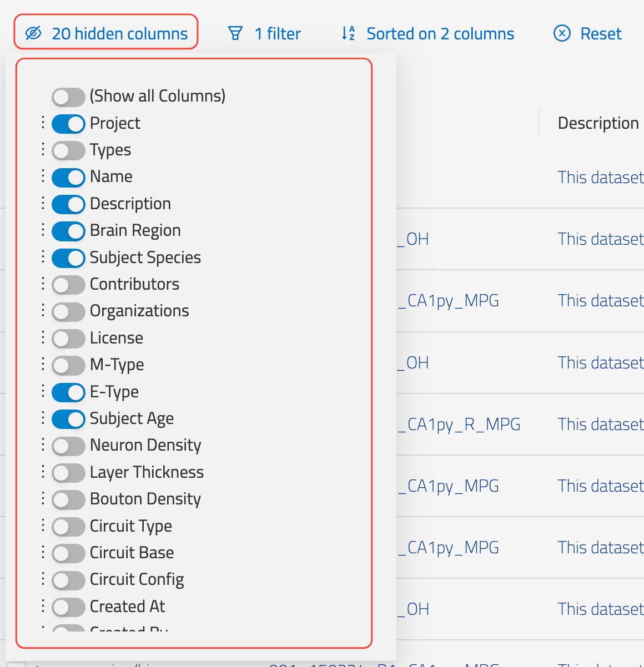This screenshot has height=667, width=644.
Task: Open the topmost _OH name link
Action: 413,239
